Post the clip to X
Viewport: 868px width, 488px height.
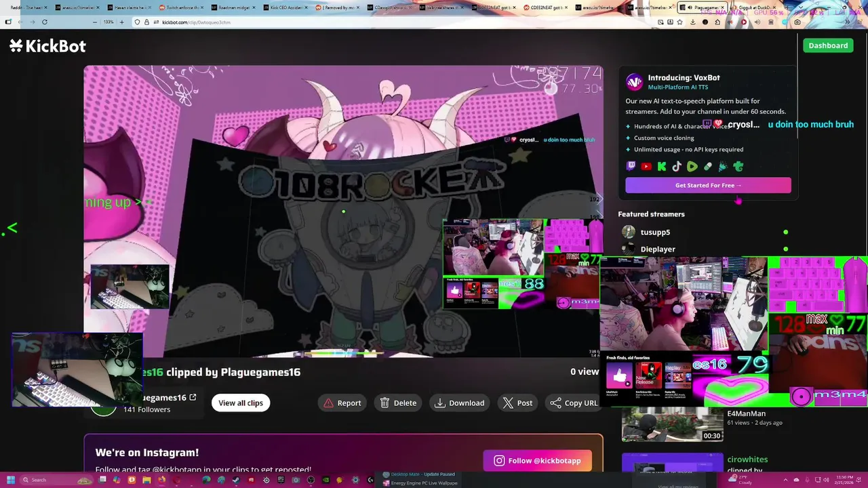tap(517, 403)
